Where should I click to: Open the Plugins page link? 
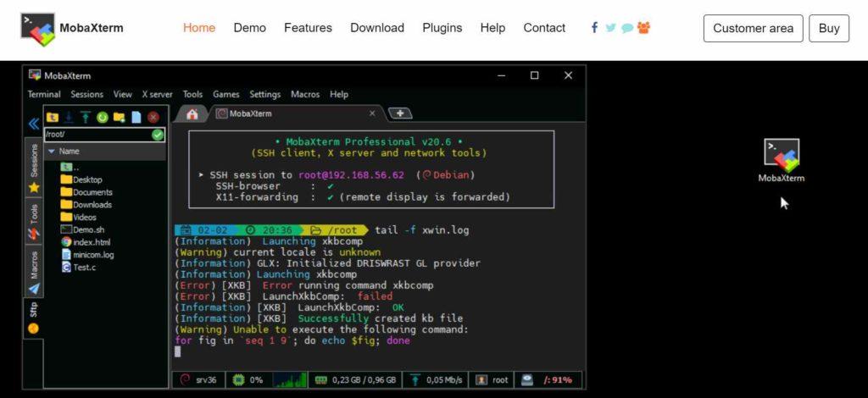pyautogui.click(x=442, y=28)
